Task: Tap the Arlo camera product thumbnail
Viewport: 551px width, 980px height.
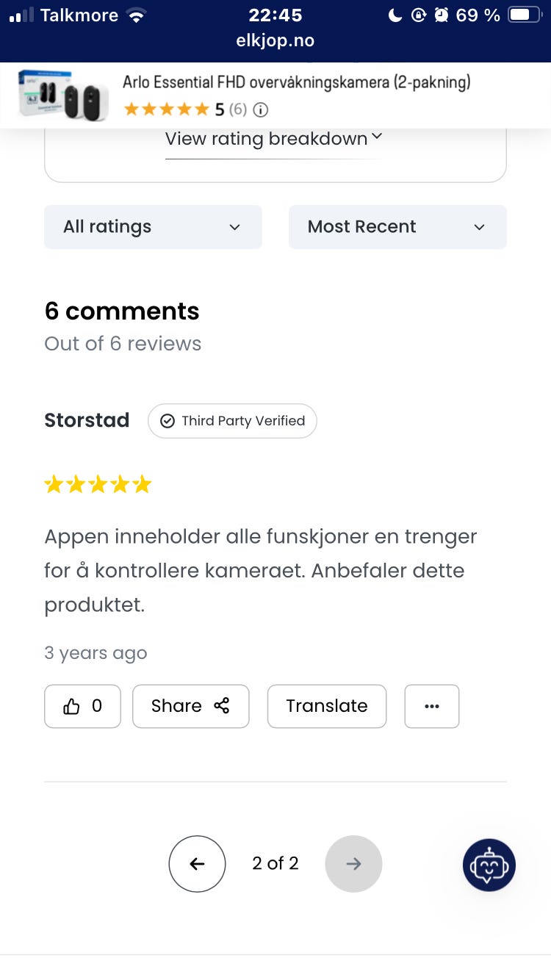Action: coord(64,96)
